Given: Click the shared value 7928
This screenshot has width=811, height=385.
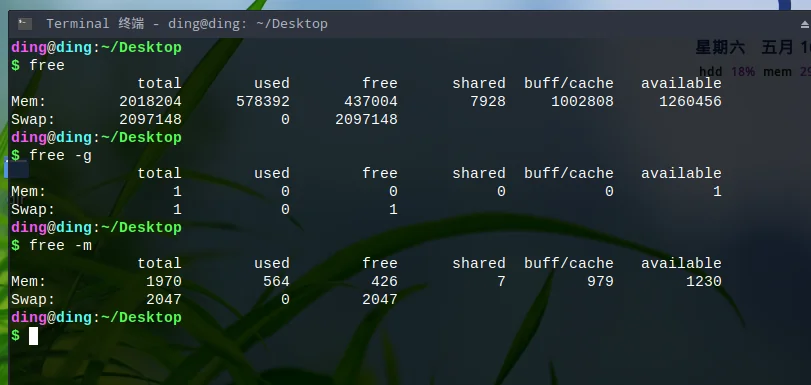Looking at the screenshot, I should 488,101.
